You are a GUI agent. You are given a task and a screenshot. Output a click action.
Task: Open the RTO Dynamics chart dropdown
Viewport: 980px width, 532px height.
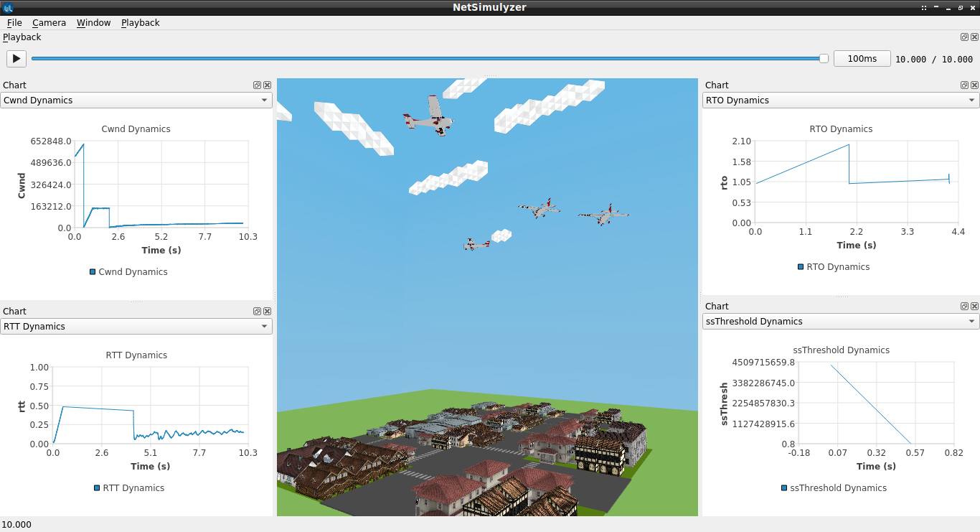[841, 101]
